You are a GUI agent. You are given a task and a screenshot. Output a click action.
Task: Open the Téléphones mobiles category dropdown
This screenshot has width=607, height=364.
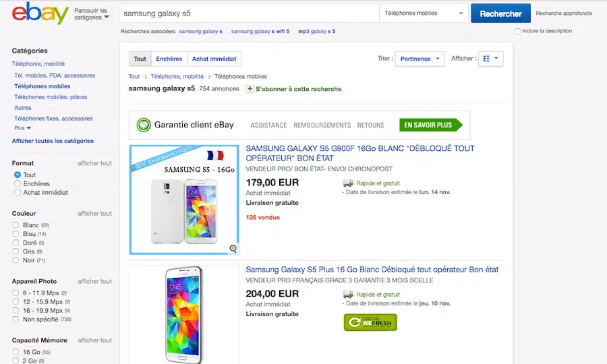click(424, 13)
